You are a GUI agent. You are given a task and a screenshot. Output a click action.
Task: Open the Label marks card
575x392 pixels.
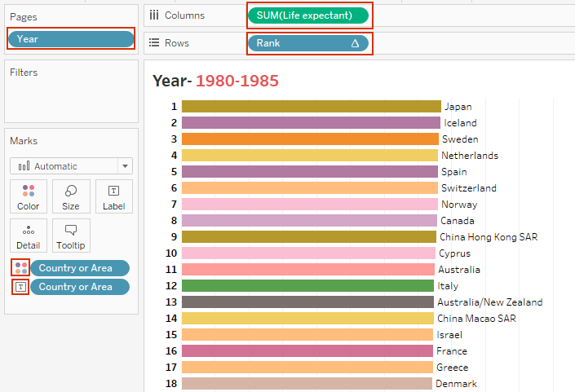tap(113, 196)
